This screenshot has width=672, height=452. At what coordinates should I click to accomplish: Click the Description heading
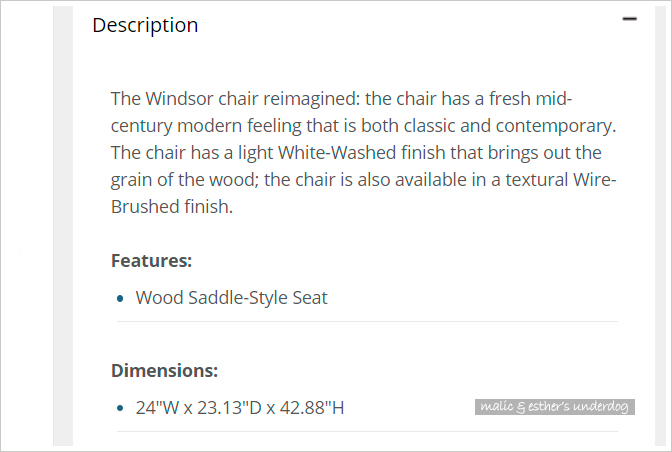(145, 25)
